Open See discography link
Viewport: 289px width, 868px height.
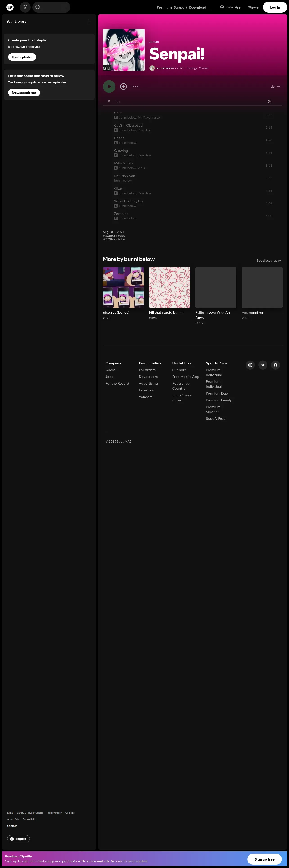click(x=269, y=260)
